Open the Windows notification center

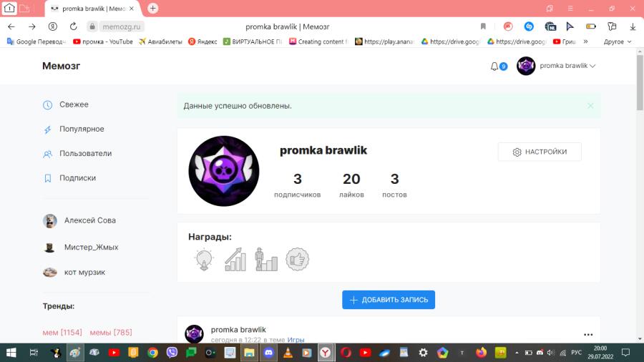(625, 353)
